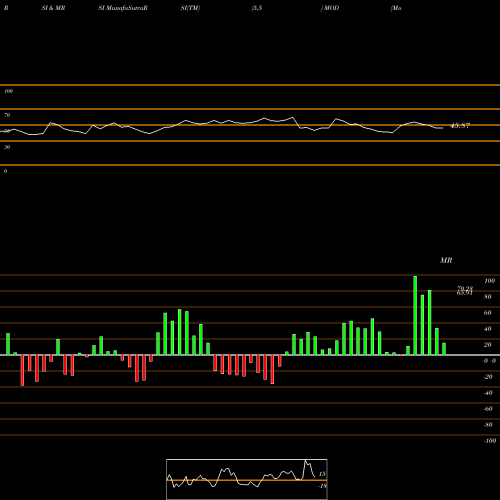Click the RSI axis label 70
500x500 pixels.
pos(7,115)
